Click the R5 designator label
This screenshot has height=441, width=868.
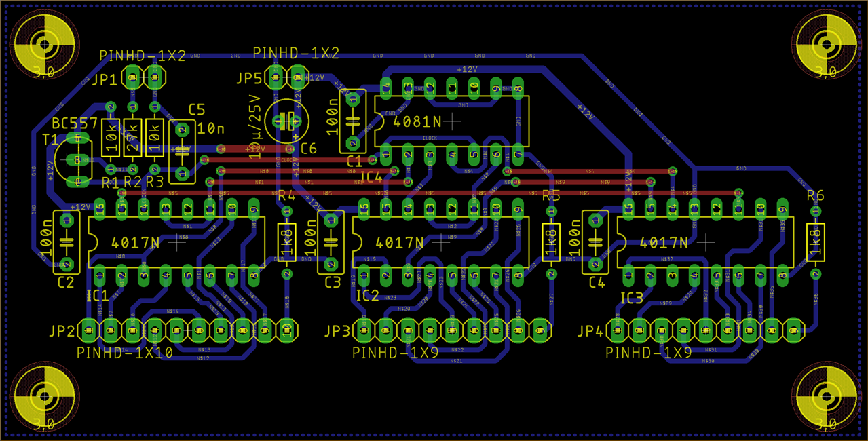point(551,195)
